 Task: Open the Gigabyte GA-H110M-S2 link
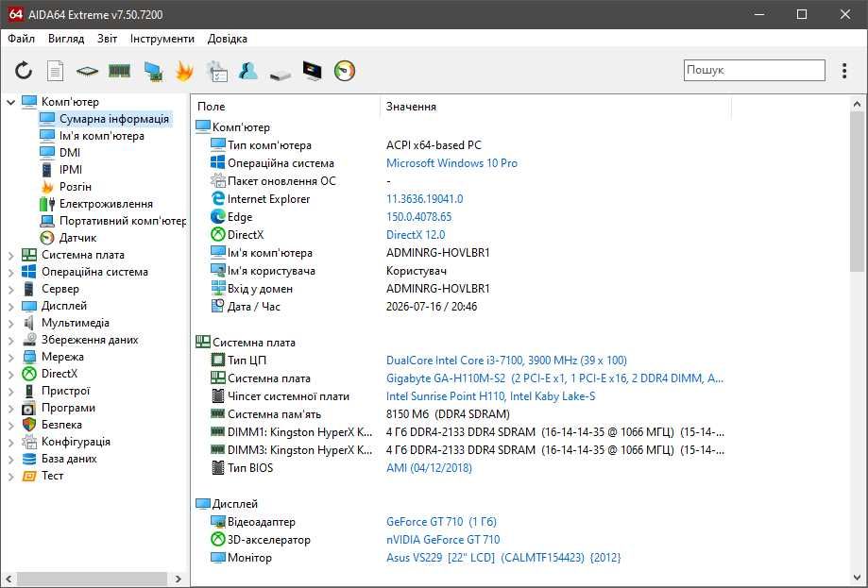click(554, 378)
